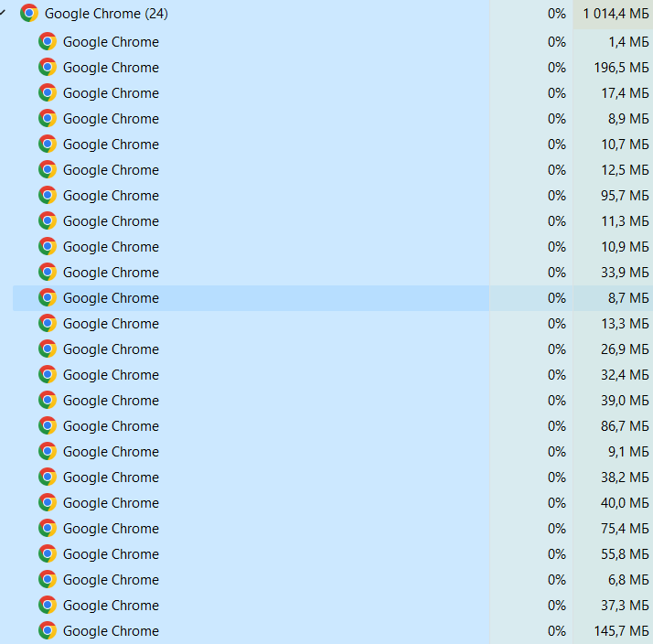Click the Chrome icon in the highlighted 8,7 МБ row
This screenshot has width=653, height=644.
coord(48,298)
